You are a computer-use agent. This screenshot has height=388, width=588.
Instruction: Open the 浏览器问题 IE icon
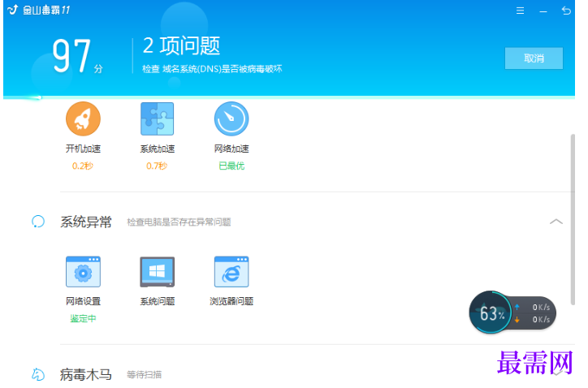pyautogui.click(x=231, y=272)
